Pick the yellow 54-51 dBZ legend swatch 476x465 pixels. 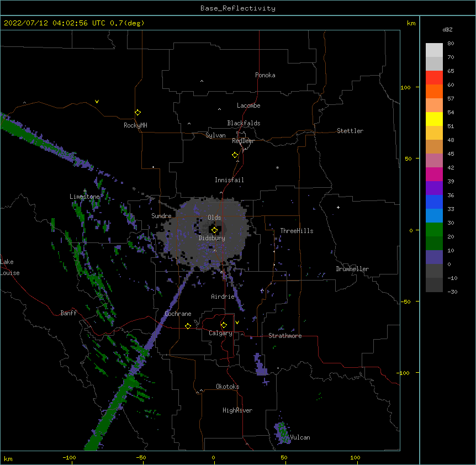click(x=434, y=119)
